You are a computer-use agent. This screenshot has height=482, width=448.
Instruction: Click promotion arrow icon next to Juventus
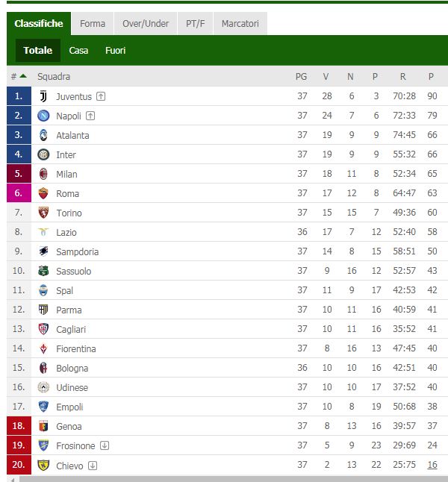click(101, 96)
